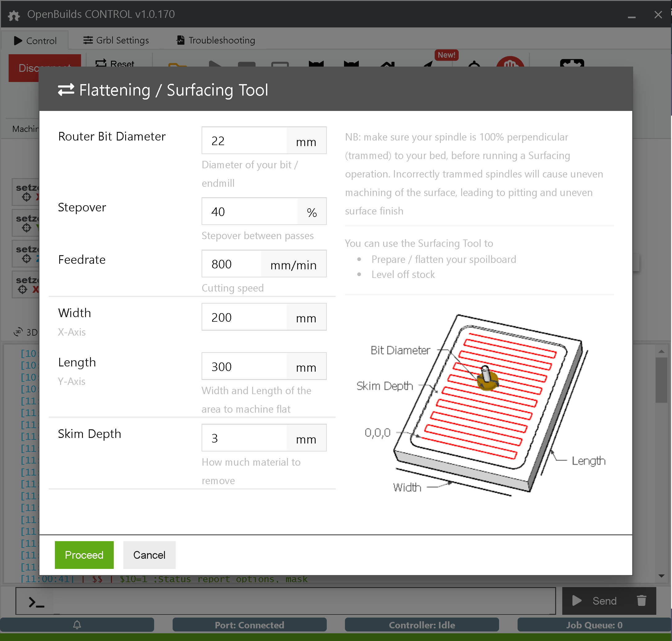Click the sliders icon beside Grbl Settings

(x=88, y=40)
